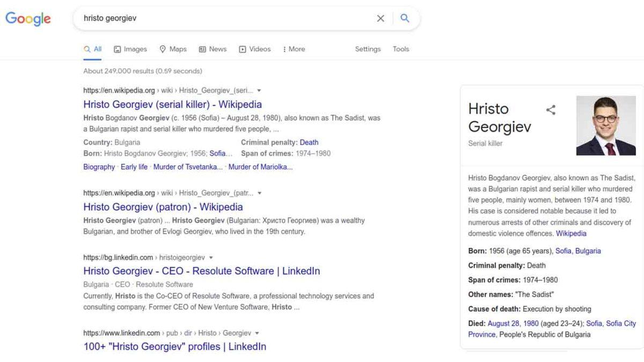This screenshot has height=362, width=644.
Task: Select the Images camera icon tab
Action: tap(117, 49)
